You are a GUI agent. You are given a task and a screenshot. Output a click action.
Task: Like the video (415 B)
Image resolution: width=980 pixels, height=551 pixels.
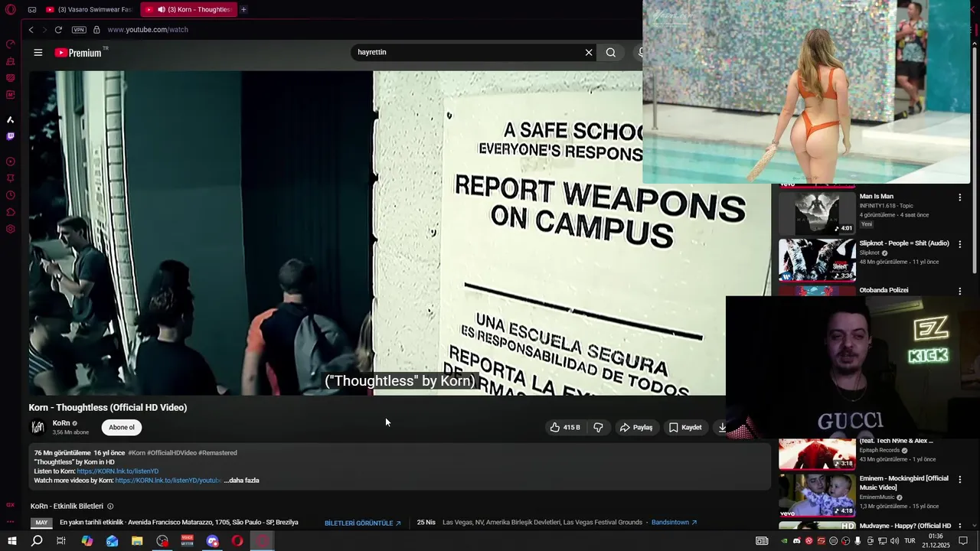pos(565,428)
